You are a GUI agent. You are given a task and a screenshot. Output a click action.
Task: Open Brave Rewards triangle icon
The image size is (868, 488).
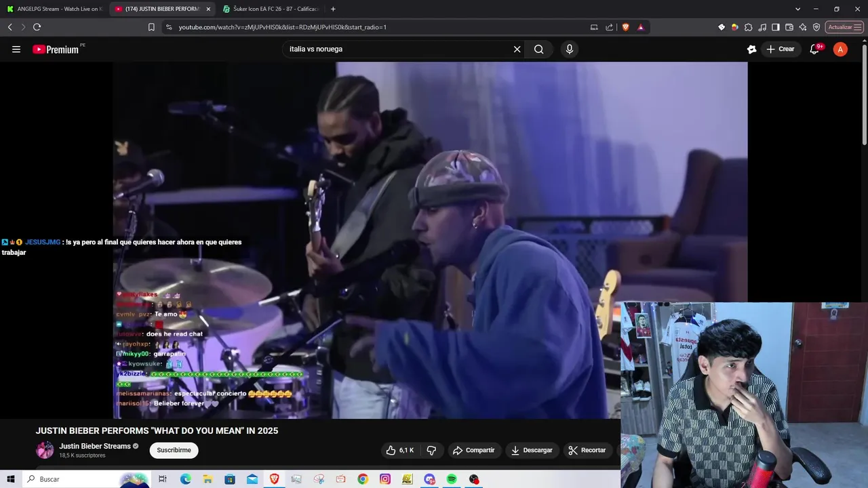[x=640, y=27]
